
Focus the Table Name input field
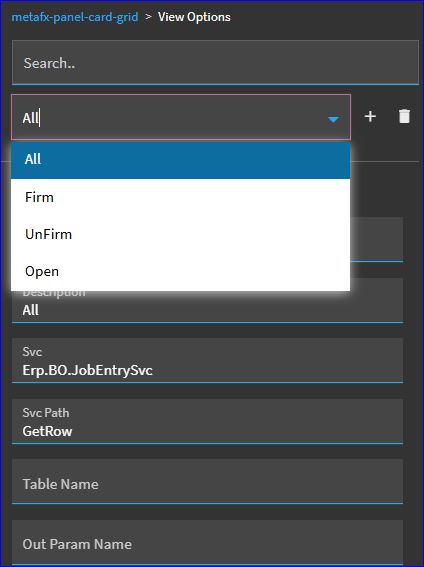207,481
